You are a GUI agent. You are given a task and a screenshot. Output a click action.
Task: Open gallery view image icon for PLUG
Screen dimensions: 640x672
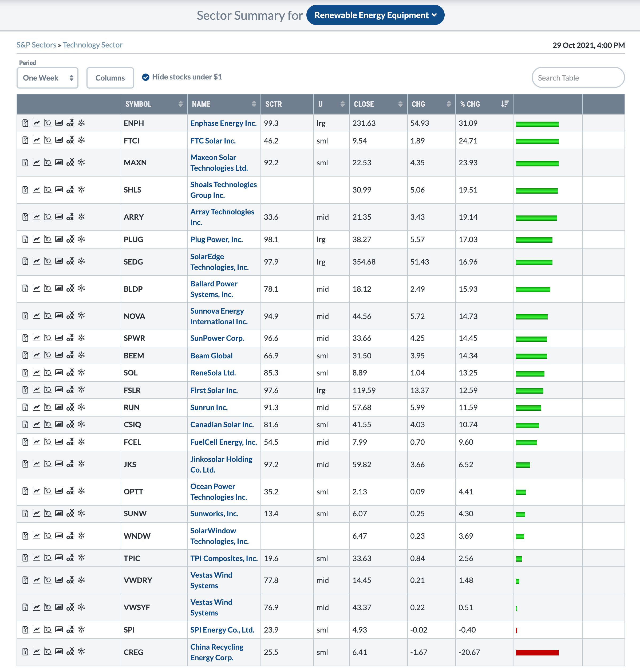(x=59, y=239)
